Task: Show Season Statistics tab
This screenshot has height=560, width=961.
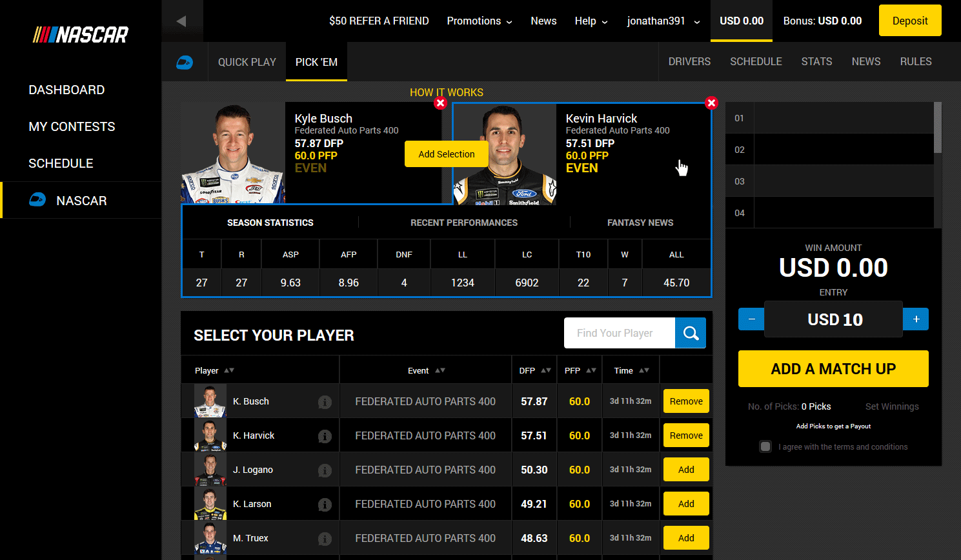Action: pos(270,223)
